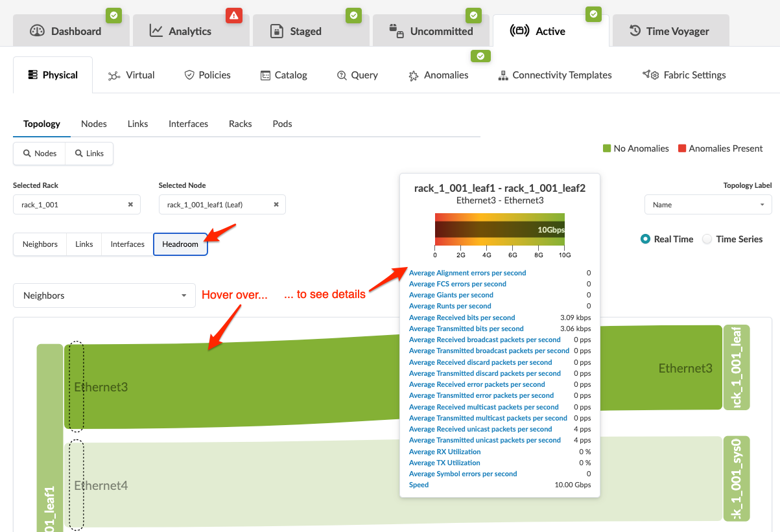Clear the Selected Node leaf1

click(x=276, y=205)
